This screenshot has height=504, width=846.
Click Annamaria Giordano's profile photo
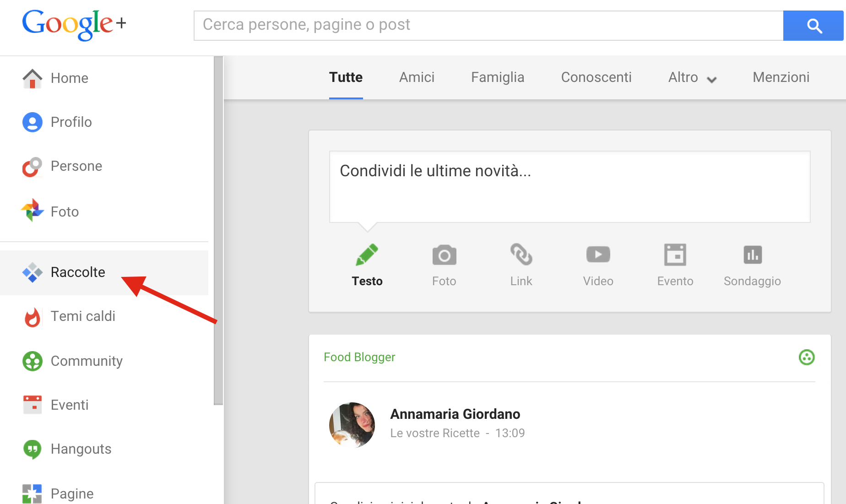pyautogui.click(x=352, y=425)
